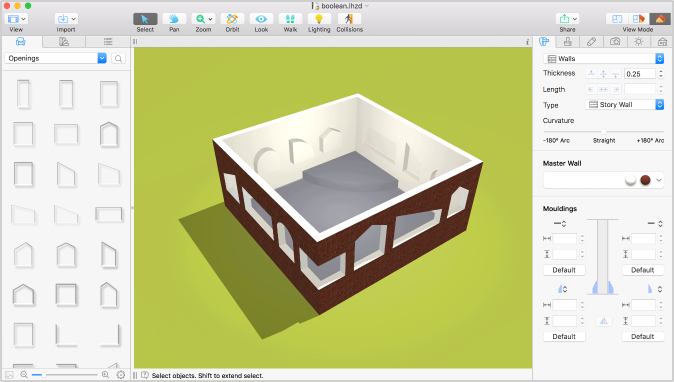674x382 pixels.
Task: Click the brown brick material swatch
Action: 645,180
